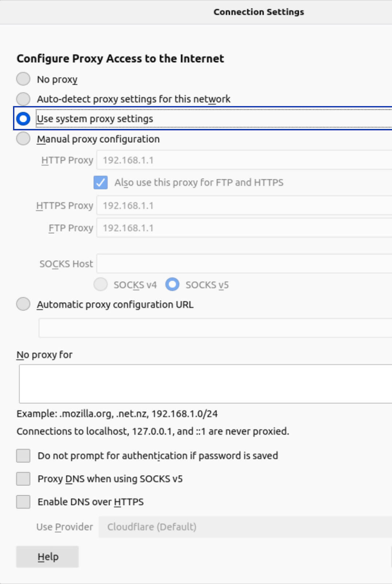Select the SOCKS v4 protocol
Screen dimensions: 392x584
click(100, 285)
